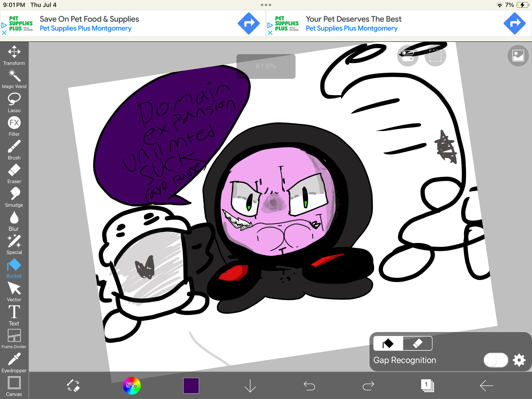Tap the Gap Recognition label
Viewport: 532px width, 399px height.
pyautogui.click(x=405, y=360)
